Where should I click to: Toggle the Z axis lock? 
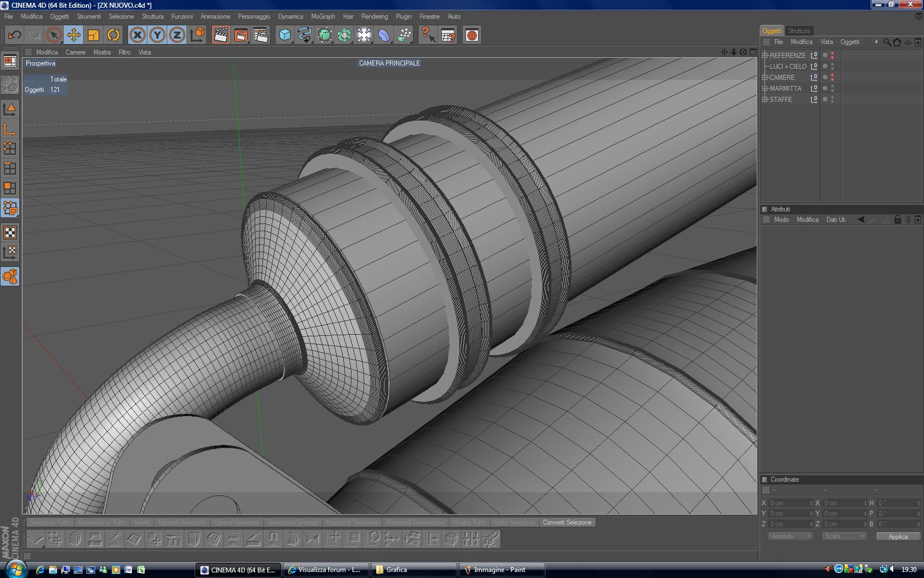[x=177, y=35]
